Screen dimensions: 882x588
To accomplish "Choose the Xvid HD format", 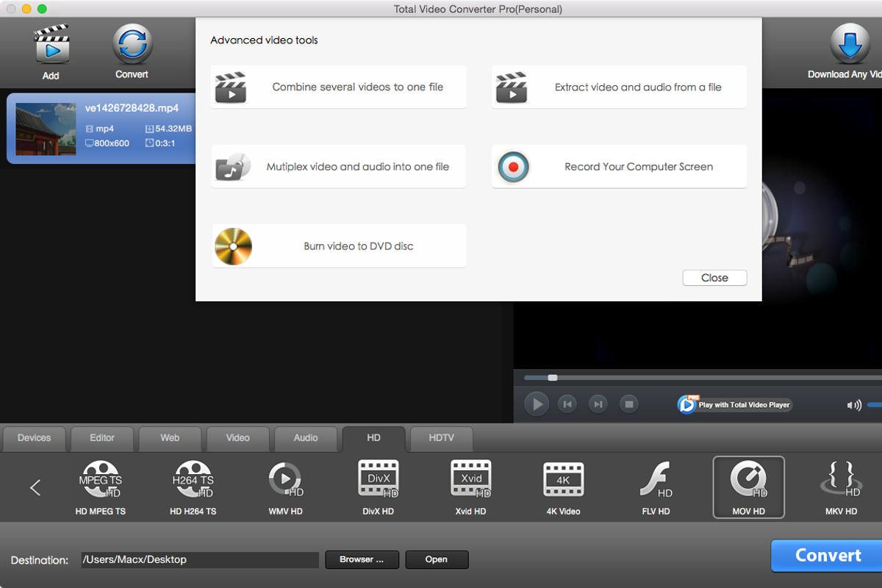I will pyautogui.click(x=471, y=487).
